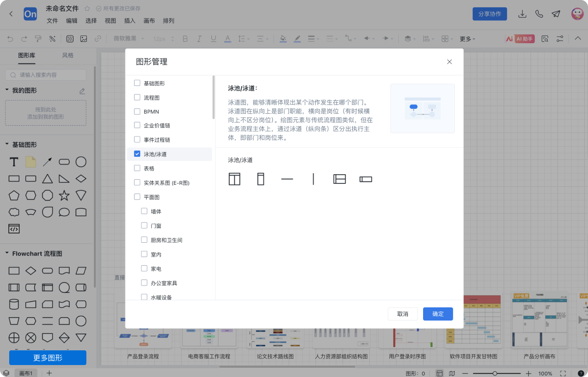Screen dimensions: 588x377
Task: Open the line style dropdown
Action: pos(313,39)
